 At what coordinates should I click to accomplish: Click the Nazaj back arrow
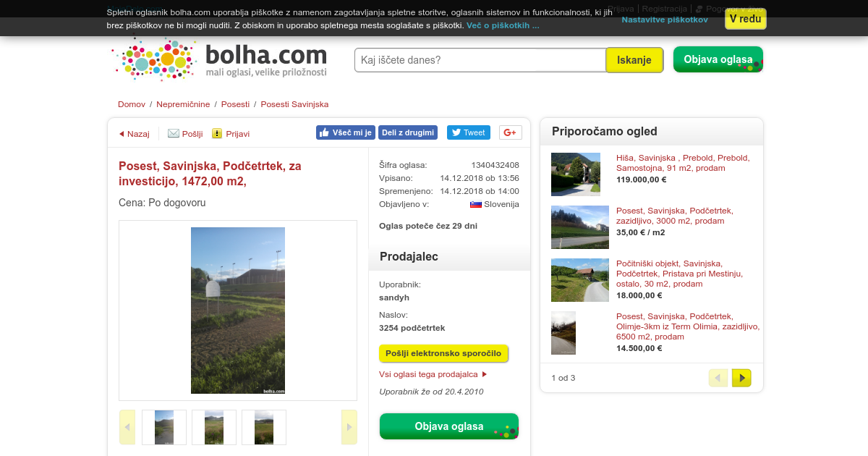[122, 134]
